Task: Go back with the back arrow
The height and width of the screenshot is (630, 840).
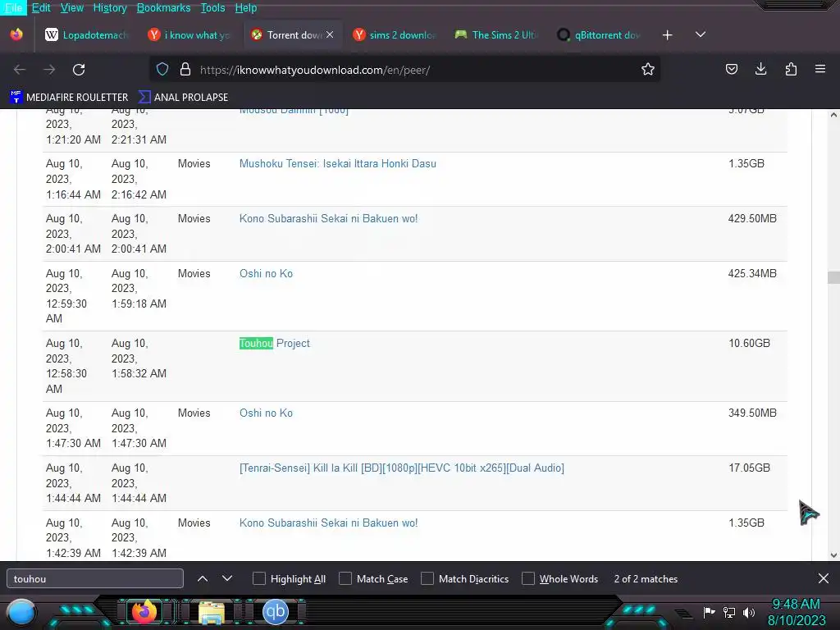Action: (20, 70)
